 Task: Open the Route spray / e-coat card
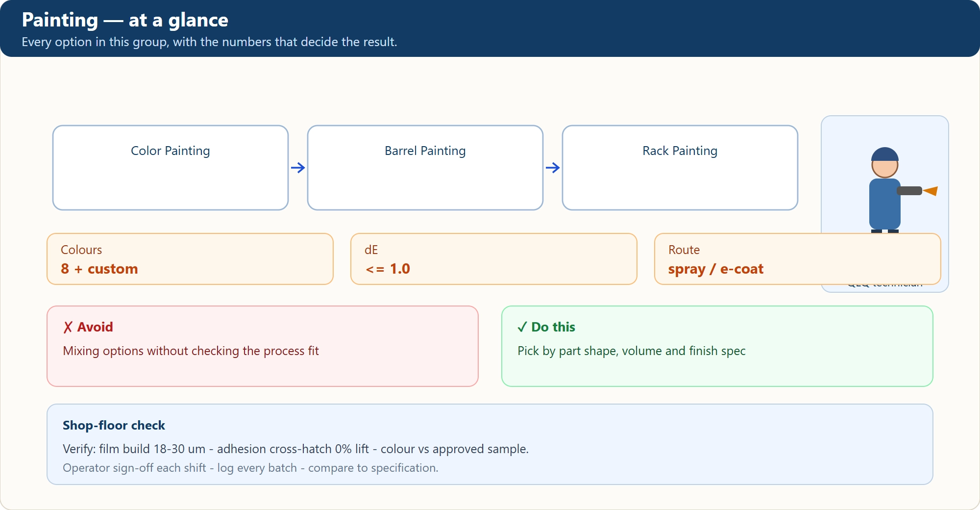pos(798,259)
